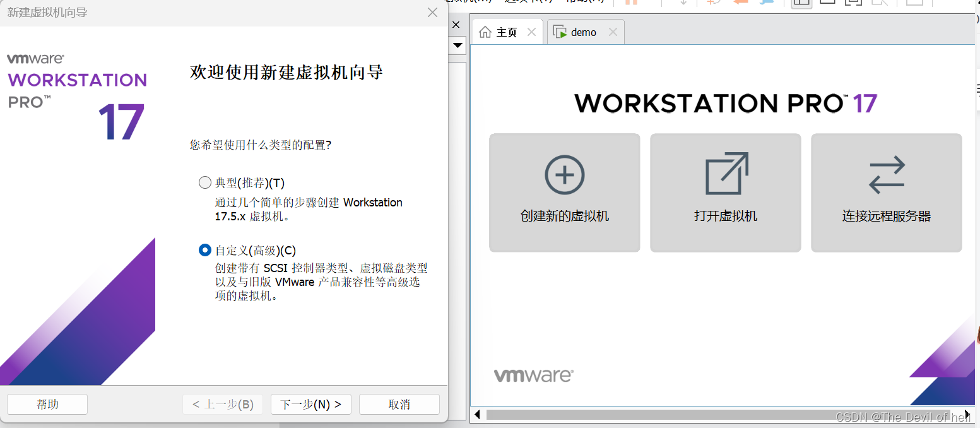Viewport: 980px width, 428px height.
Task: Click the 连接远程服务器 remote server arrows icon
Action: [887, 175]
